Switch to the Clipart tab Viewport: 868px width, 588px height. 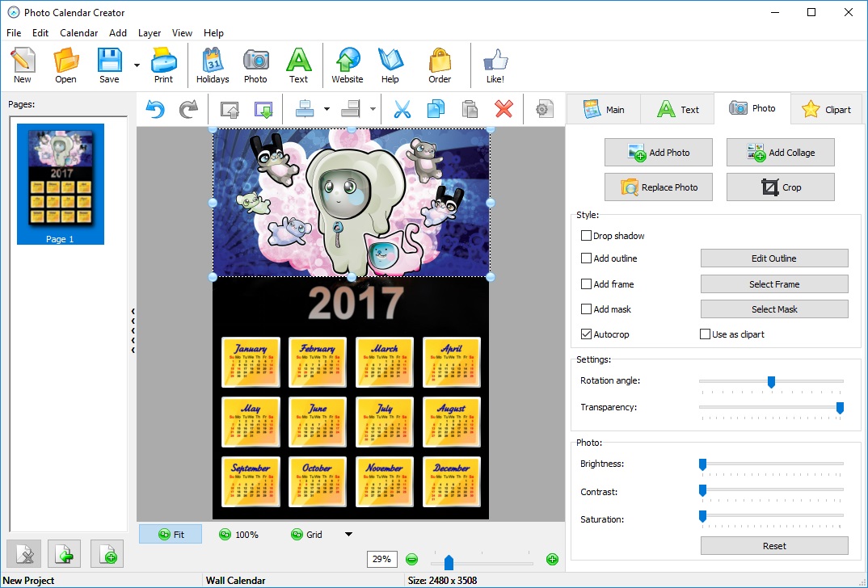pos(827,108)
